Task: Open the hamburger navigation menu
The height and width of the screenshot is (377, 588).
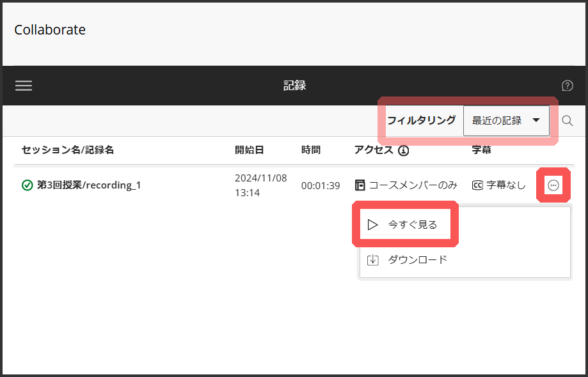Action: point(24,86)
